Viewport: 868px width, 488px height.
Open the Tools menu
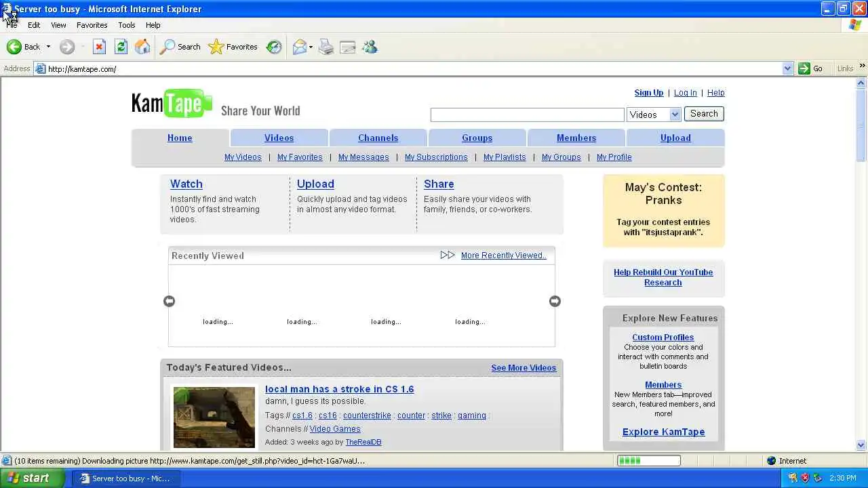click(127, 25)
